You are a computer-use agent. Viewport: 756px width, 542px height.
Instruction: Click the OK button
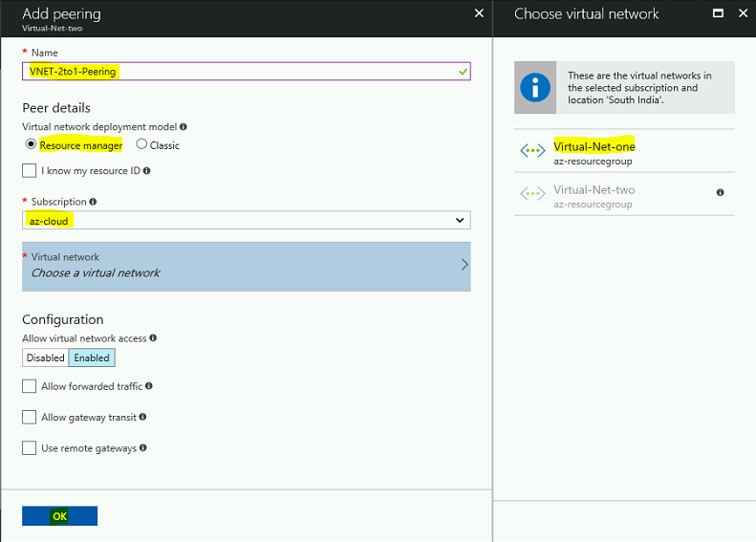[60, 516]
